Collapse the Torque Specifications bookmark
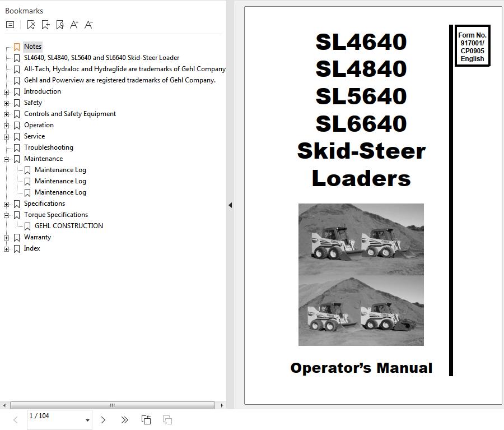Screen dimensions: 504x430 click(x=6, y=215)
